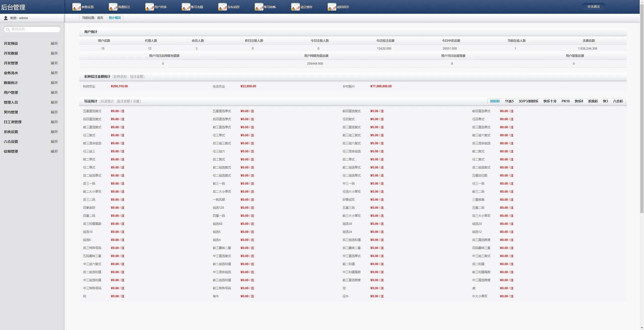Click 返回首页 chart icon in top bar
This screenshot has width=644, height=330.
pos(332,7)
